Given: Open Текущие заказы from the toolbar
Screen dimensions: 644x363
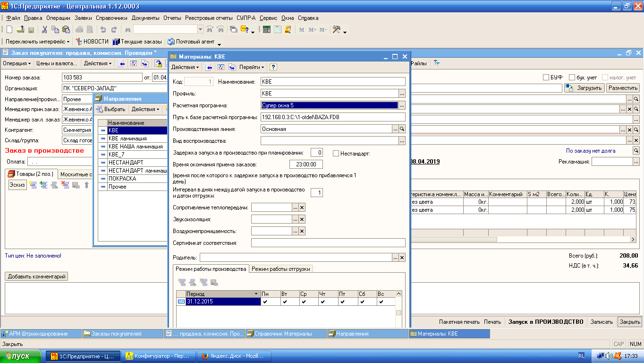Looking at the screenshot, I should 137,42.
